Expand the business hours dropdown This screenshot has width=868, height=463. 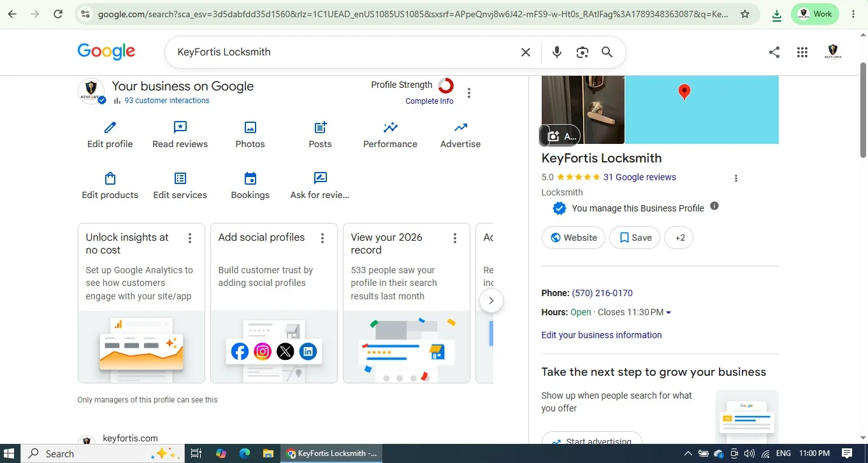(x=669, y=313)
